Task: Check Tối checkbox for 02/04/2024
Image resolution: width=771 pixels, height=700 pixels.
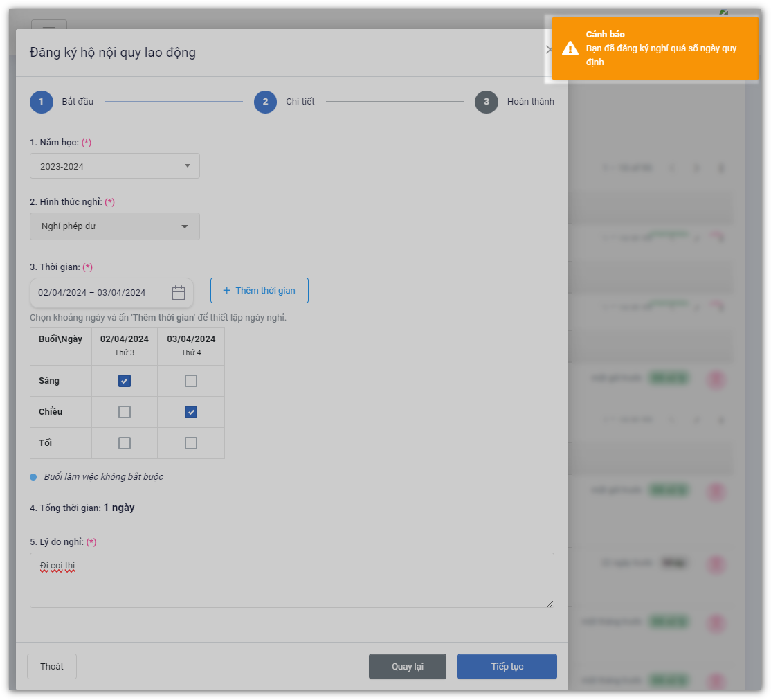Action: coord(125,443)
